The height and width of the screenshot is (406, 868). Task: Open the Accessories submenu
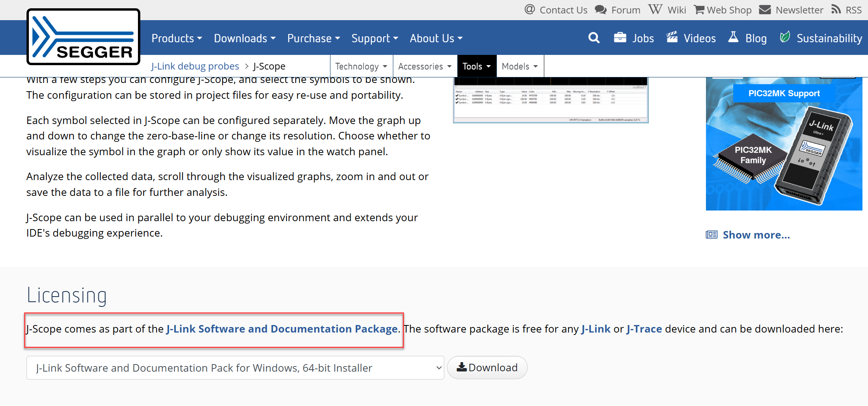425,66
